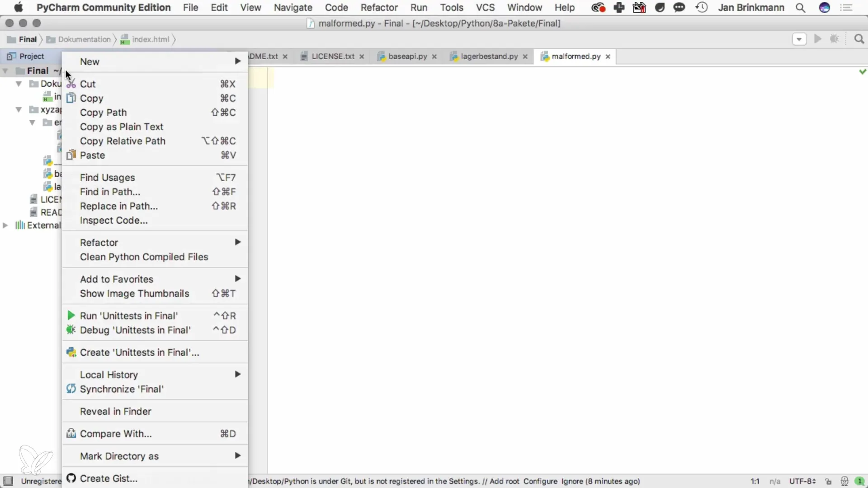Click the Cut scissors icon in context menu

pos(71,84)
